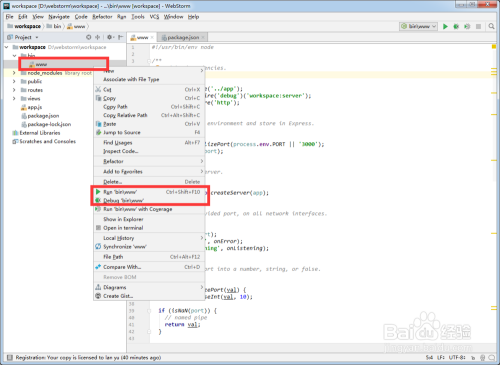Choose Run 'bin/www' from context menu
500x365 pixels.
click(149, 192)
